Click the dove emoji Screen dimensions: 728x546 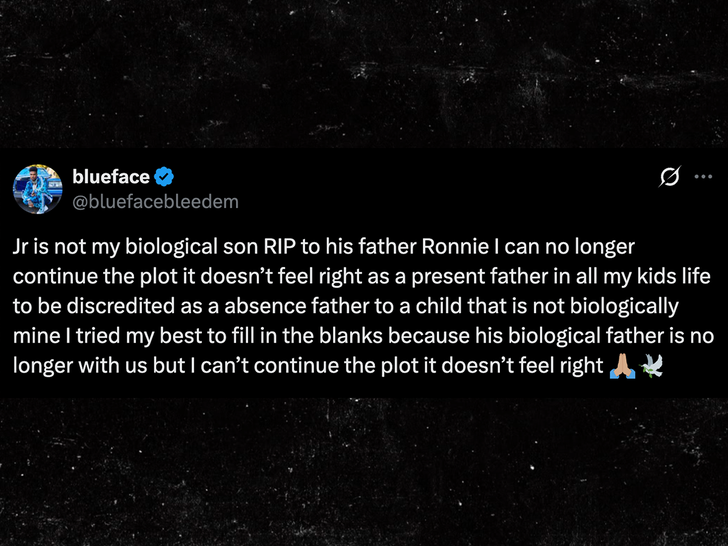pyautogui.click(x=648, y=366)
